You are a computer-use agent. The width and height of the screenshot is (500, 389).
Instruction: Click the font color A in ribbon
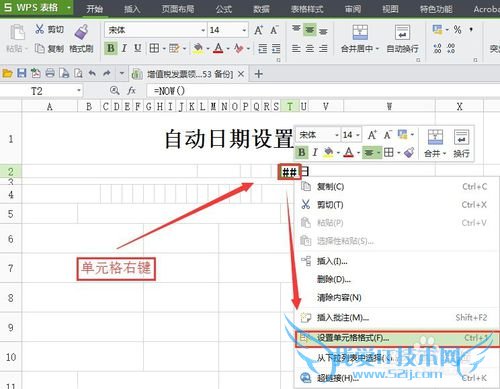point(218,49)
